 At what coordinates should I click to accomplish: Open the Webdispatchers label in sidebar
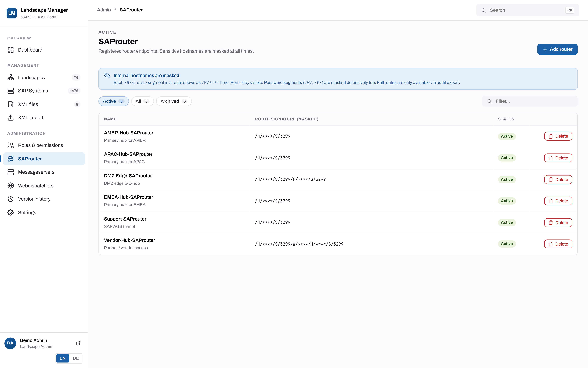pyautogui.click(x=36, y=186)
